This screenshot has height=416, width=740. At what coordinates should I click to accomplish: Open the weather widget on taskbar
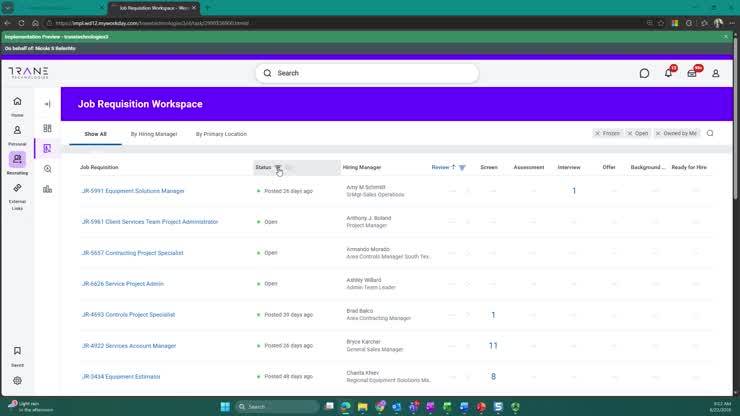[31, 407]
